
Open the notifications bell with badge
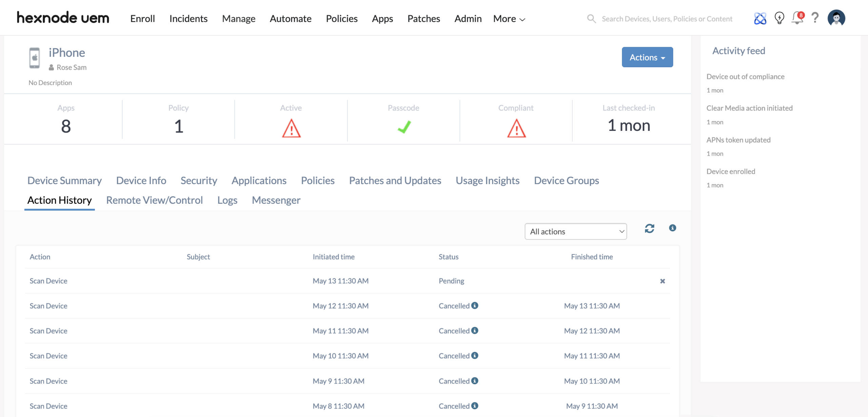[x=797, y=18]
